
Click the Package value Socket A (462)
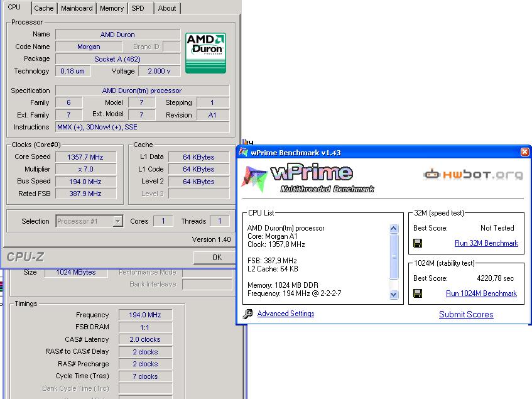pyautogui.click(x=117, y=59)
